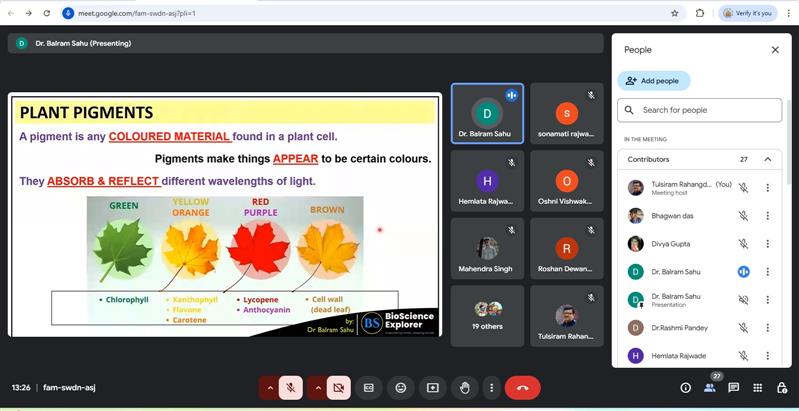Open more options for Hemlata Rajwade
Screen dimensions: 799x411
pos(767,355)
